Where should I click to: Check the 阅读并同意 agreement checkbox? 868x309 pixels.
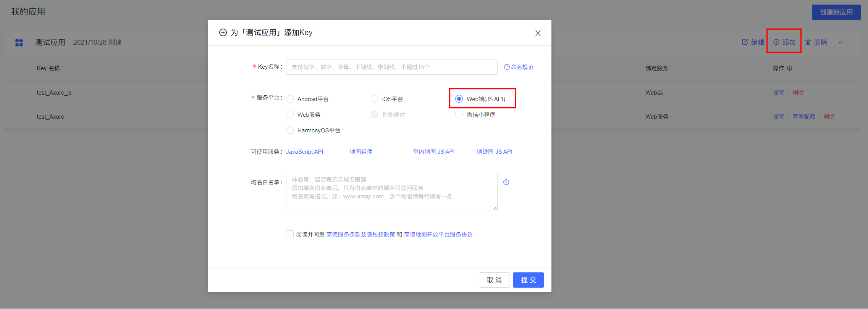coord(290,234)
